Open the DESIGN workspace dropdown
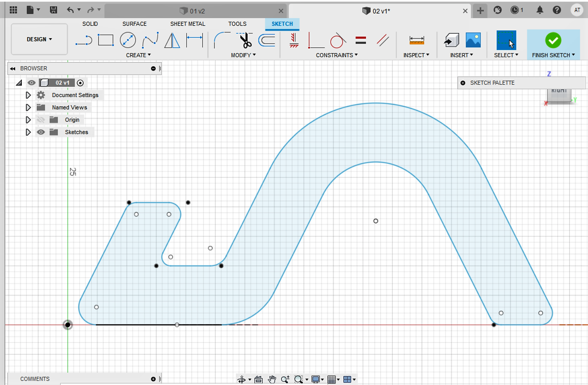Screen dimensions: 588x385 pos(40,39)
